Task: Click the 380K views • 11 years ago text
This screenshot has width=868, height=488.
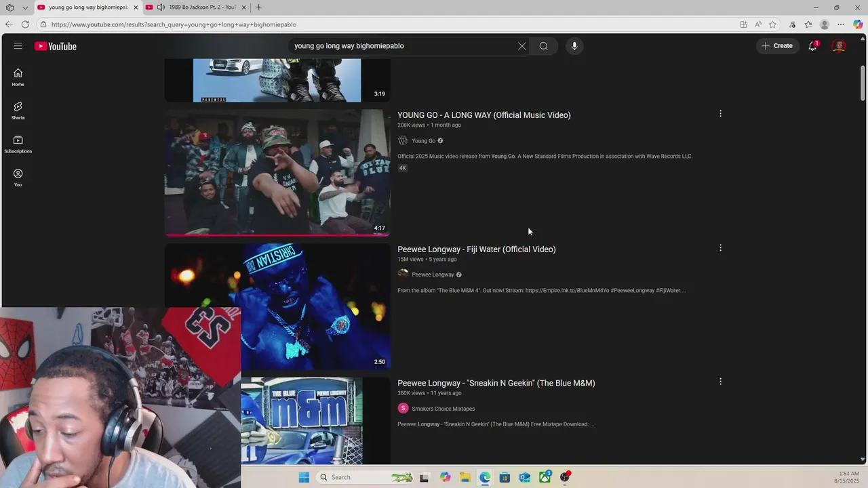Action: pos(429,393)
